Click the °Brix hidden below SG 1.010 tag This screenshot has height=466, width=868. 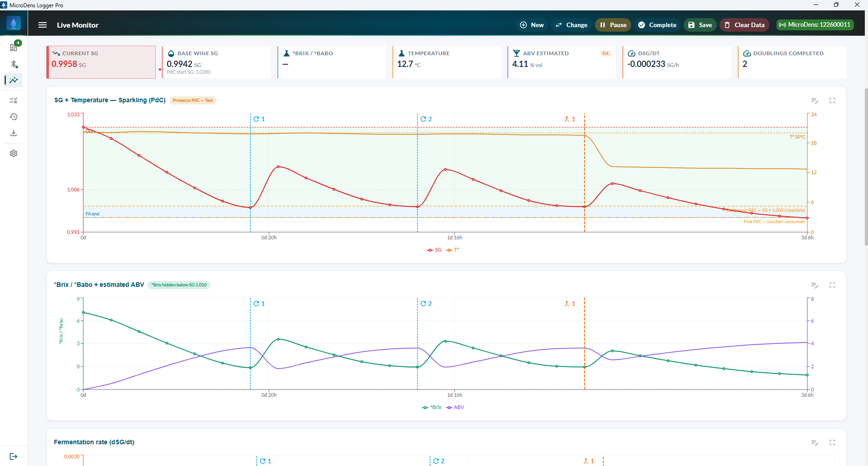[179, 285]
